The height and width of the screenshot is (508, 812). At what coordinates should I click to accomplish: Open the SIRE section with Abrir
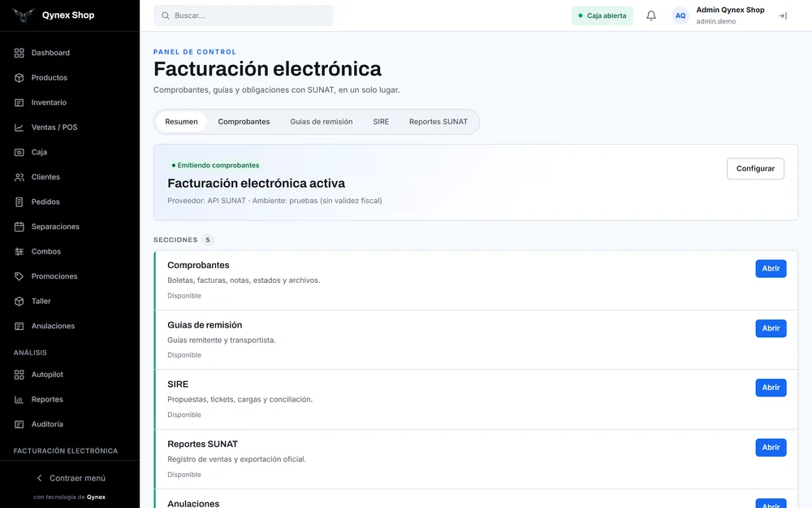[771, 388]
